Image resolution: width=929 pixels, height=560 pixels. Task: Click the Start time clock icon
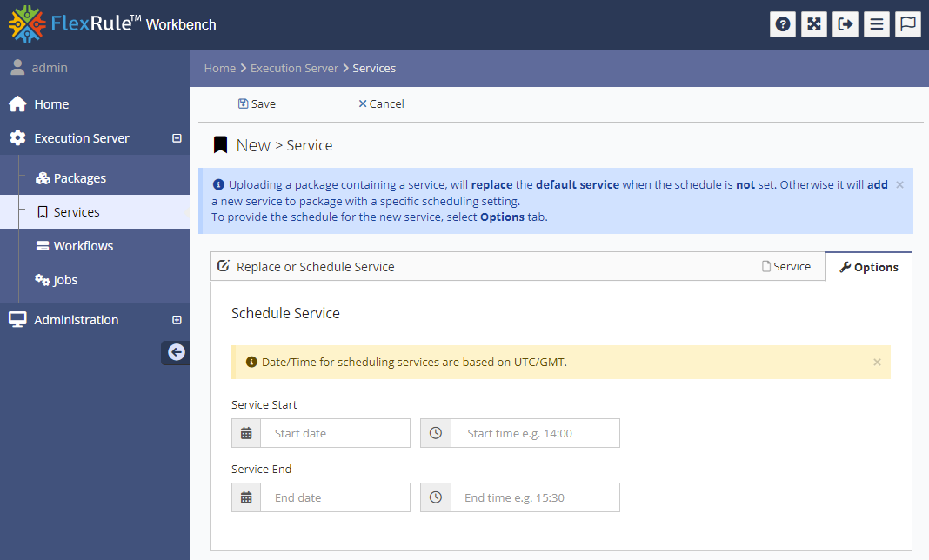[x=436, y=433]
